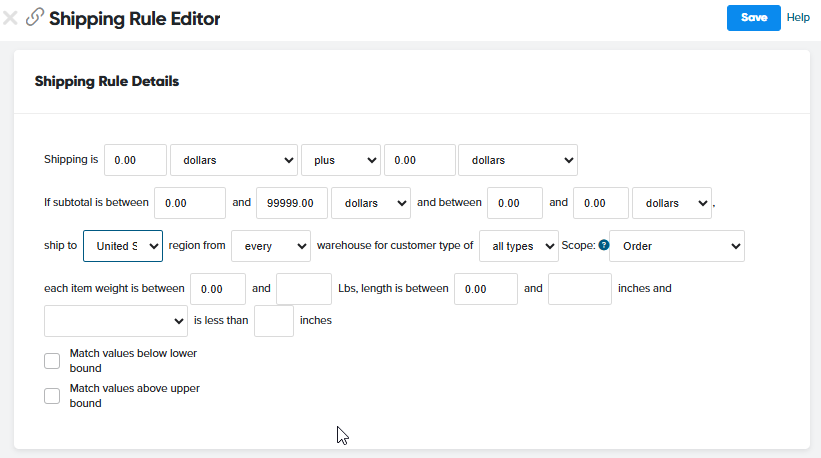Click the empty length upper bound field
Screen dimensions: 821x458
tap(580, 289)
